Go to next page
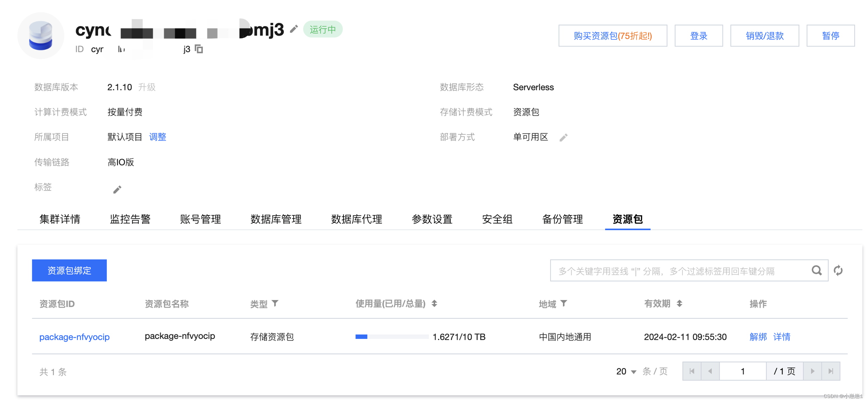Viewport: 868px width, 402px height. [x=812, y=371]
